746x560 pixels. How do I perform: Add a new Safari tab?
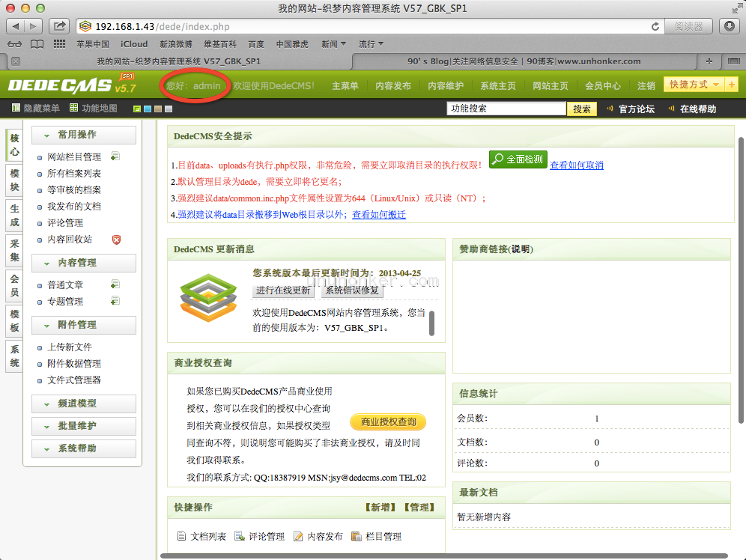click(x=709, y=61)
